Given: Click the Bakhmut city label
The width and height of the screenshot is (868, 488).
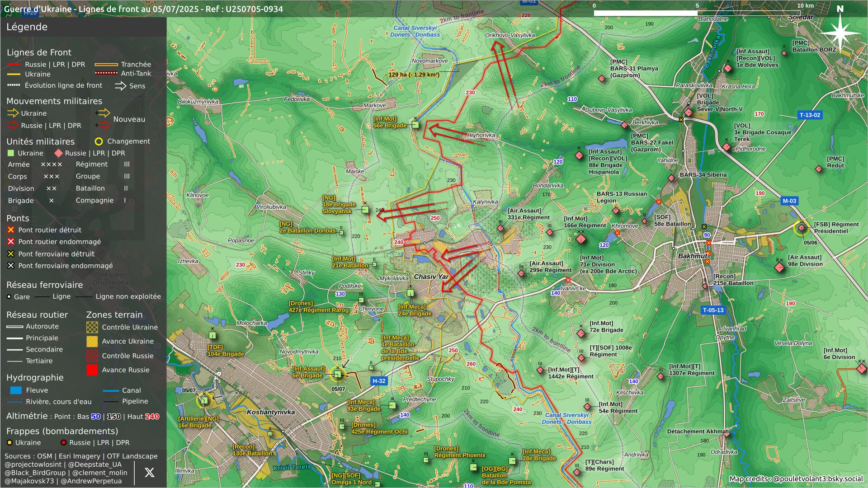Looking at the screenshot, I should 692,256.
